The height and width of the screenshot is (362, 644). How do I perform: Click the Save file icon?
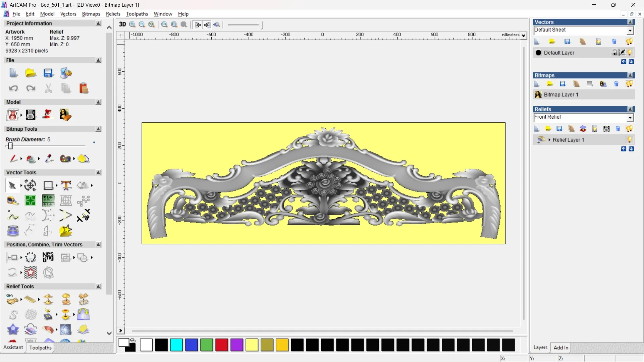coord(48,73)
